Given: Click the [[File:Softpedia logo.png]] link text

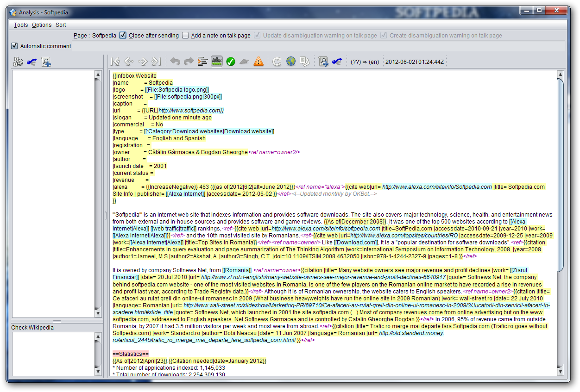Looking at the screenshot, I should point(177,90).
